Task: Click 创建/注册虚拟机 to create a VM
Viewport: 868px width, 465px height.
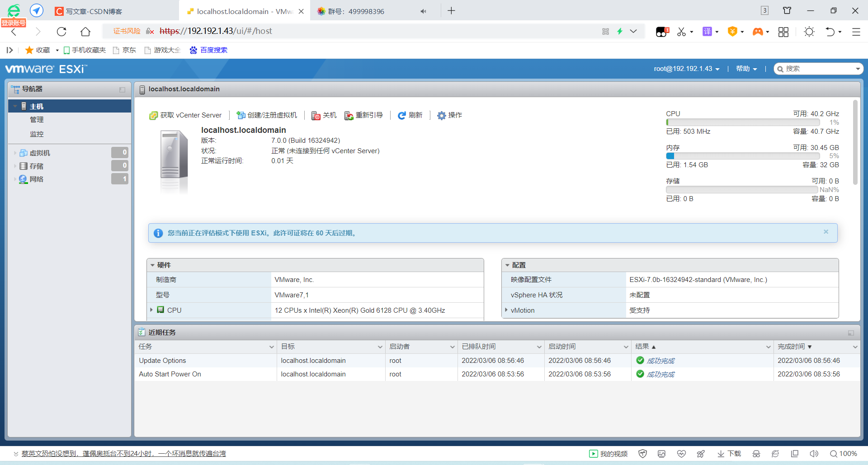Action: [x=267, y=115]
